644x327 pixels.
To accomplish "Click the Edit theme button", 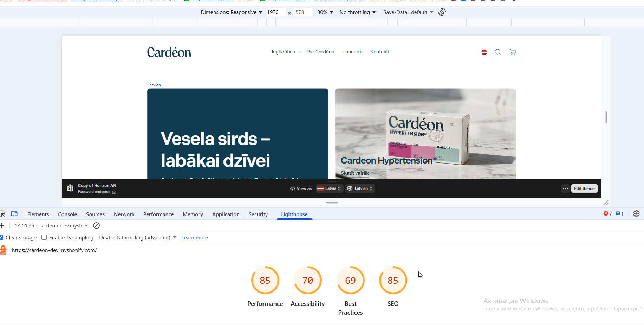I will [584, 188].
